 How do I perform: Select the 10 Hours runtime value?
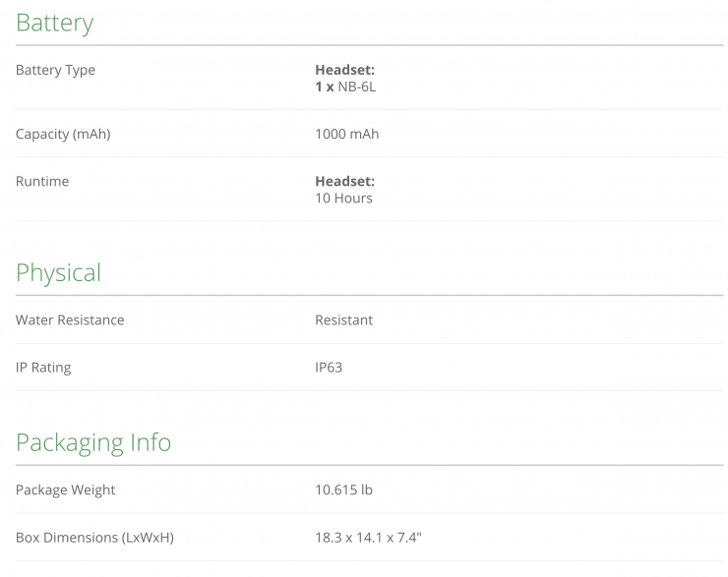343,198
